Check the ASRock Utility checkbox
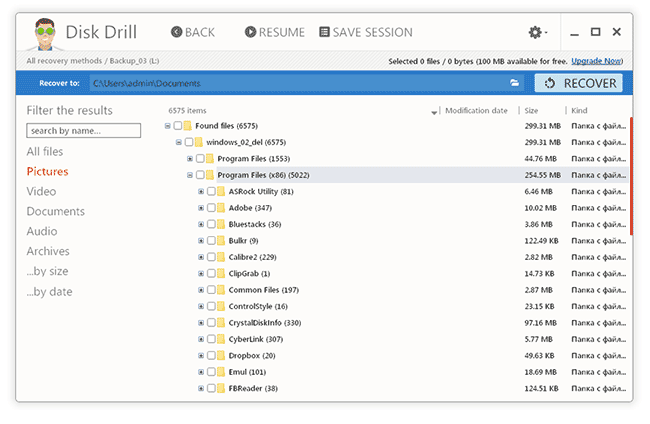 [x=211, y=191]
